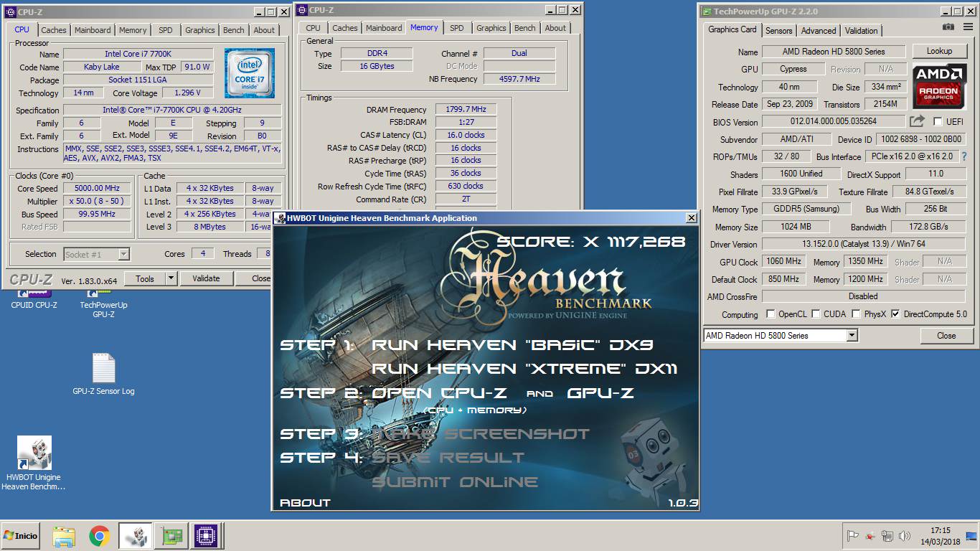The height and width of the screenshot is (551, 980).
Task: Toggle the CUDA checkbox
Action: click(x=816, y=314)
